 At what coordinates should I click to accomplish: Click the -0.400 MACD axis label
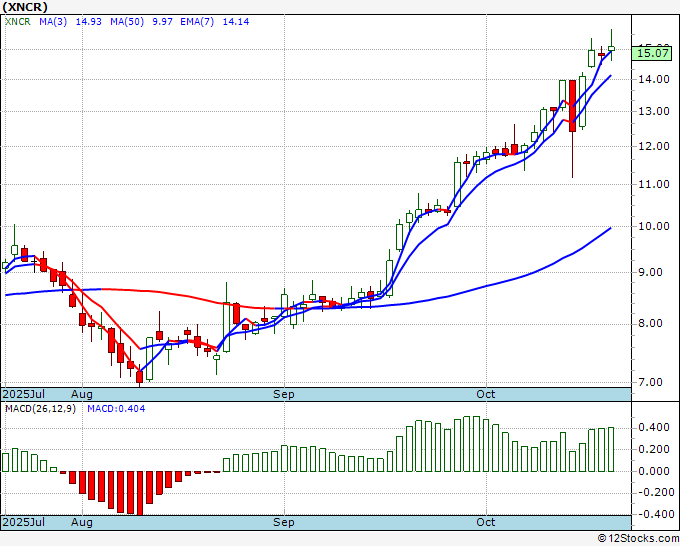click(x=654, y=514)
